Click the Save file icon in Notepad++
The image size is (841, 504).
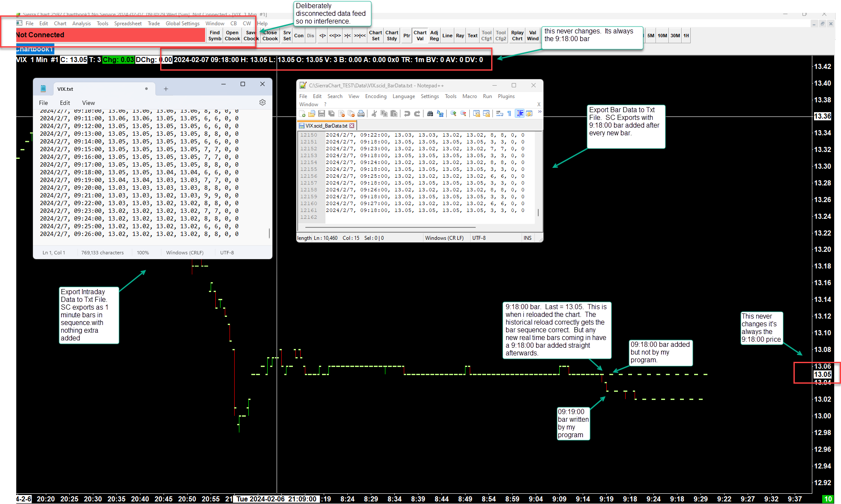click(322, 113)
